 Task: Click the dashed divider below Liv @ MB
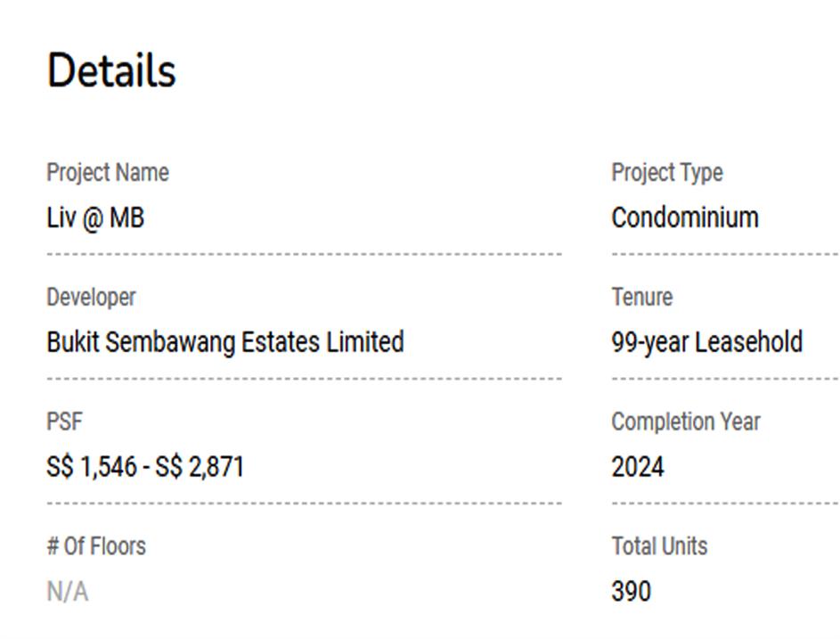click(303, 254)
